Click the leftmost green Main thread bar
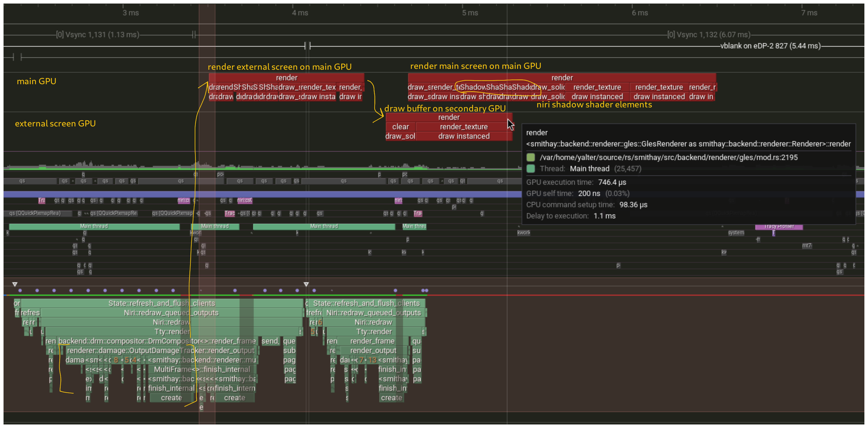Image resolution: width=868 pixels, height=428 pixels. tap(94, 227)
